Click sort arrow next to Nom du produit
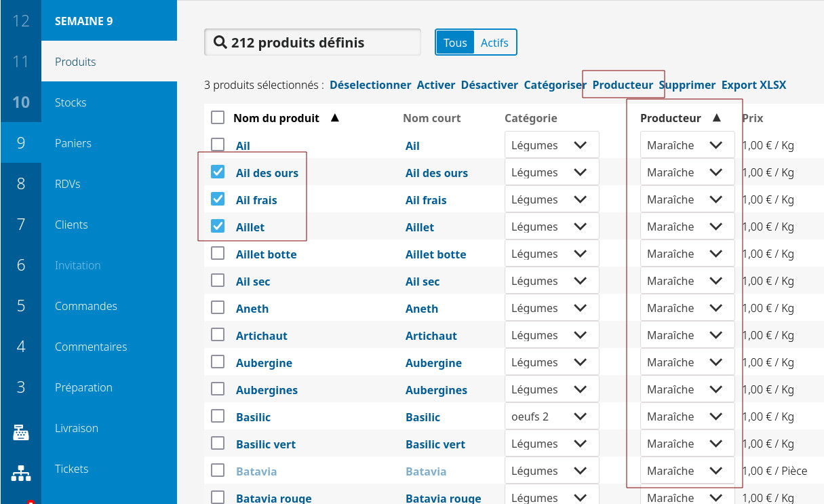Viewport: 824px width, 504px height. 334,118
